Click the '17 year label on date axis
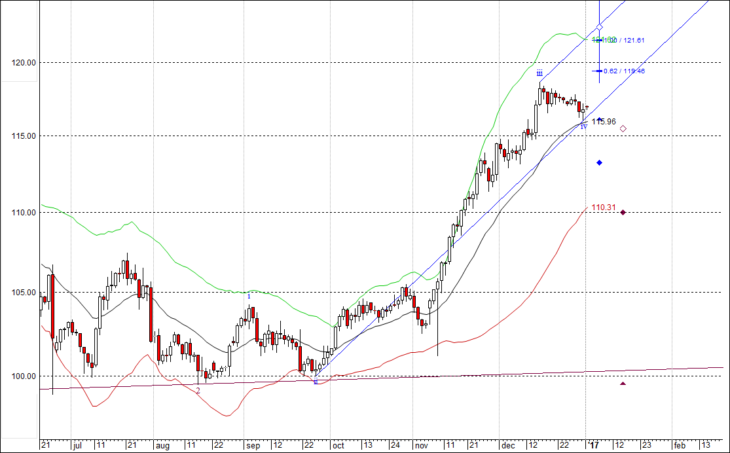Viewport: 730px width, 453px height. coord(593,446)
